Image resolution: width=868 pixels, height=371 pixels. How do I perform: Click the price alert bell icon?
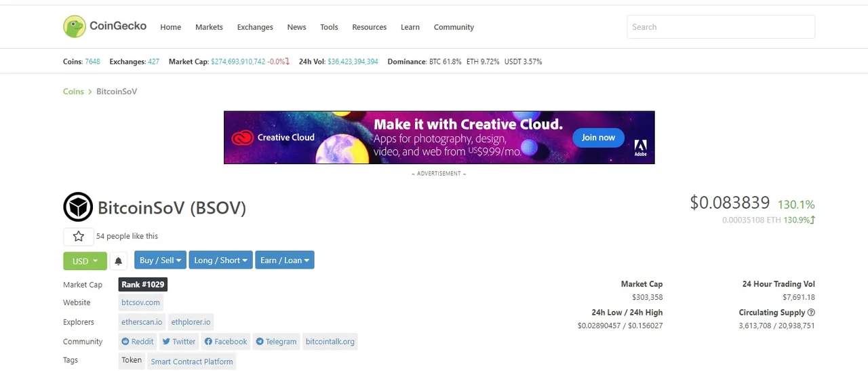pos(118,260)
